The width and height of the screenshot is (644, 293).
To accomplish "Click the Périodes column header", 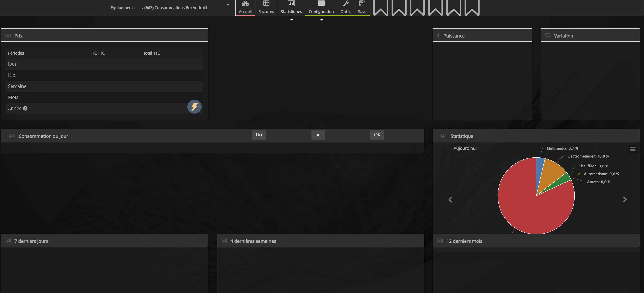I will click(16, 53).
